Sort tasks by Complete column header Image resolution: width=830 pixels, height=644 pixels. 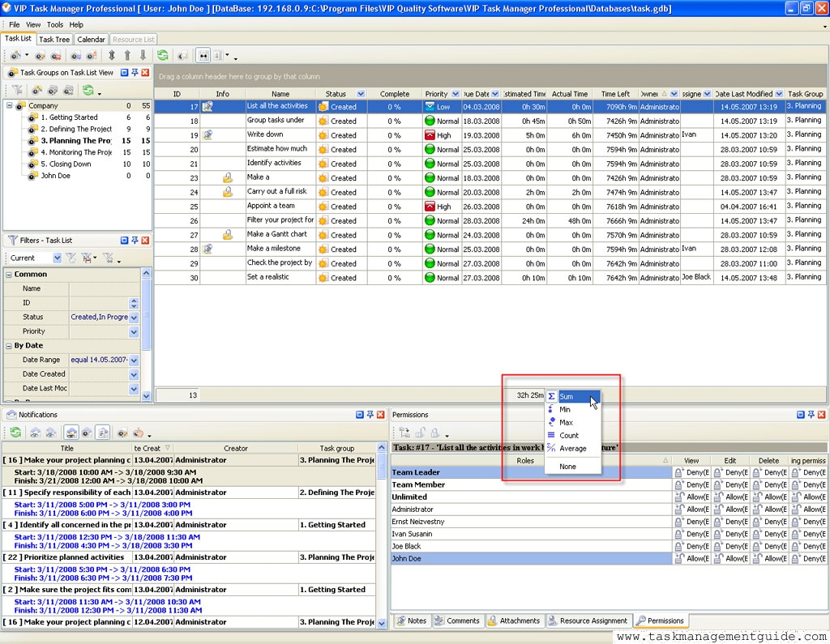click(395, 94)
